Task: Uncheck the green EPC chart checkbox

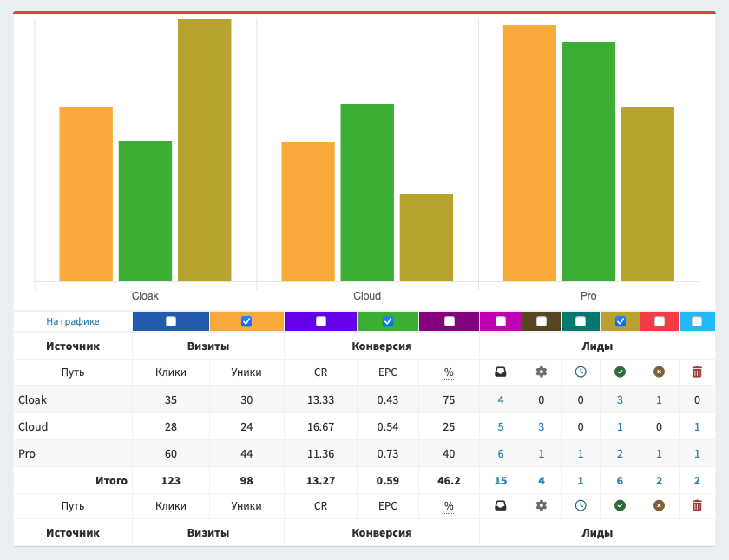Action: [388, 321]
